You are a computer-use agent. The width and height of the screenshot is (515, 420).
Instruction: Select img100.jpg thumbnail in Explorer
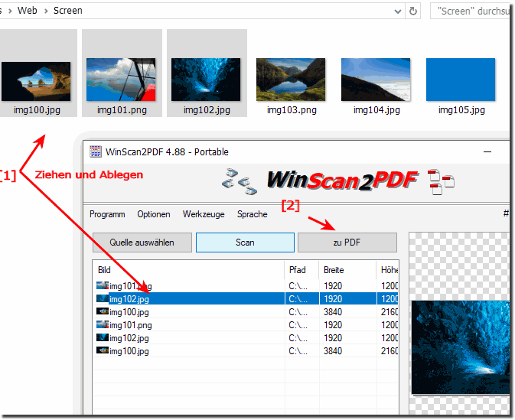(x=36, y=81)
